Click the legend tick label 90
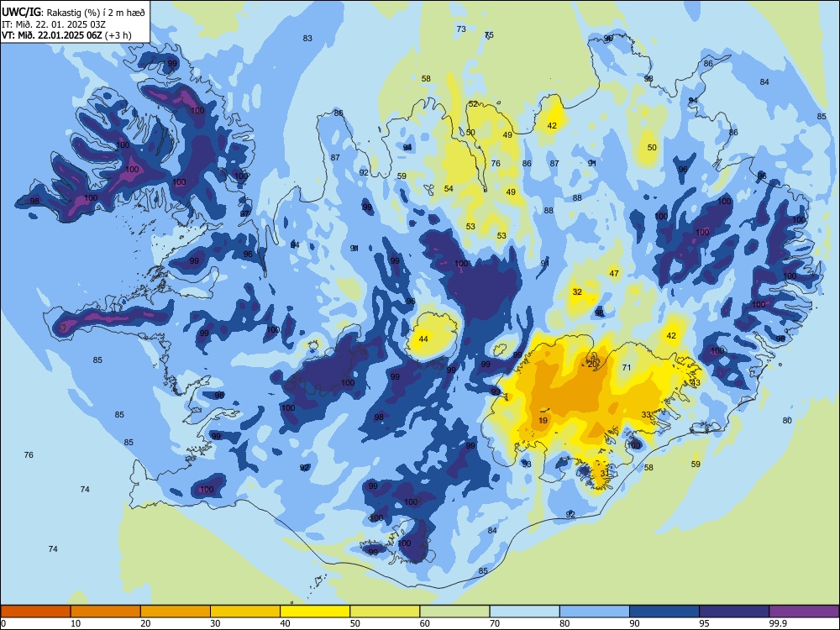 pyautogui.click(x=634, y=623)
